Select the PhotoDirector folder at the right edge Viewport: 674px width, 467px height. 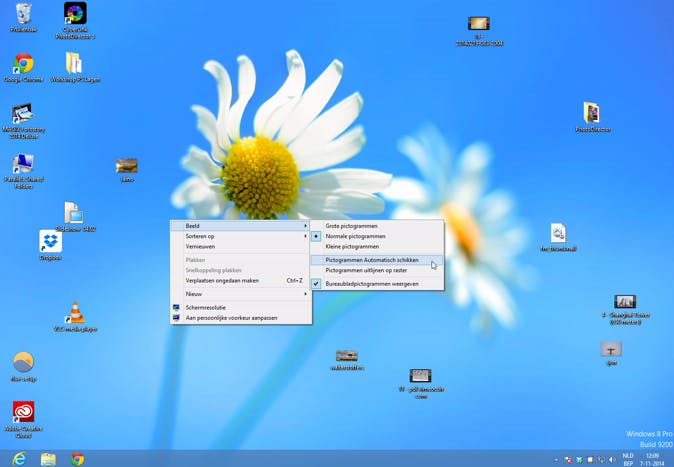[x=592, y=117]
